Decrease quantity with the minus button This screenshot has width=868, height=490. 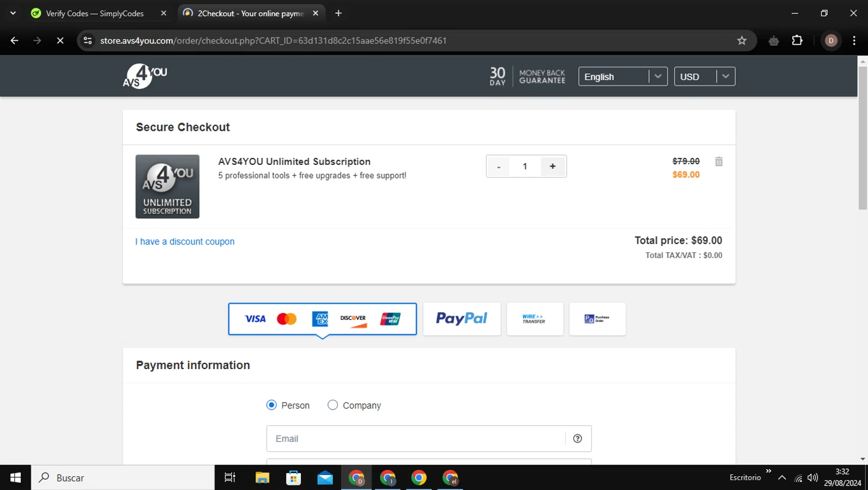499,167
